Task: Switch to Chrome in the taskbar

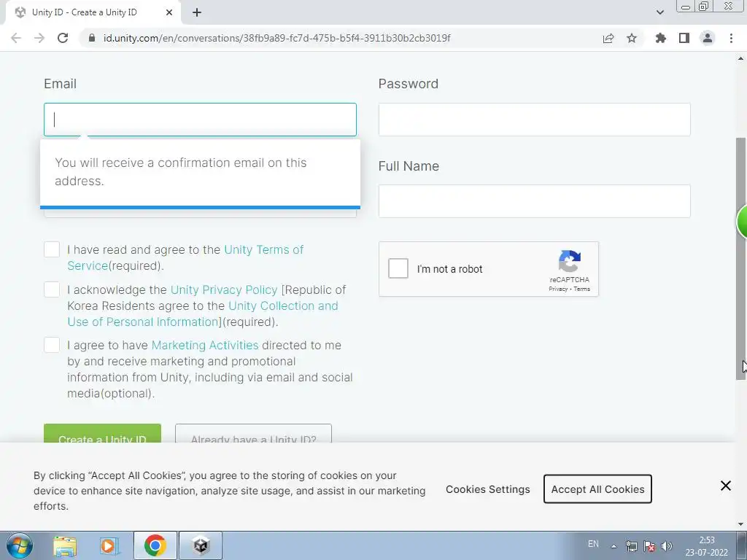Action: click(x=155, y=545)
